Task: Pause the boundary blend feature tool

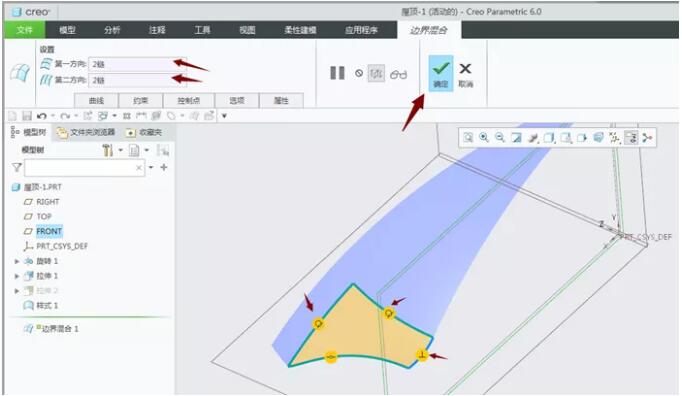Action: [x=337, y=73]
